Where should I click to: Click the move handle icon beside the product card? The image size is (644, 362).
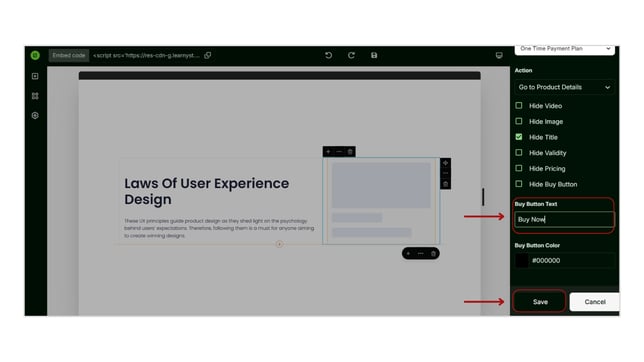(x=445, y=163)
